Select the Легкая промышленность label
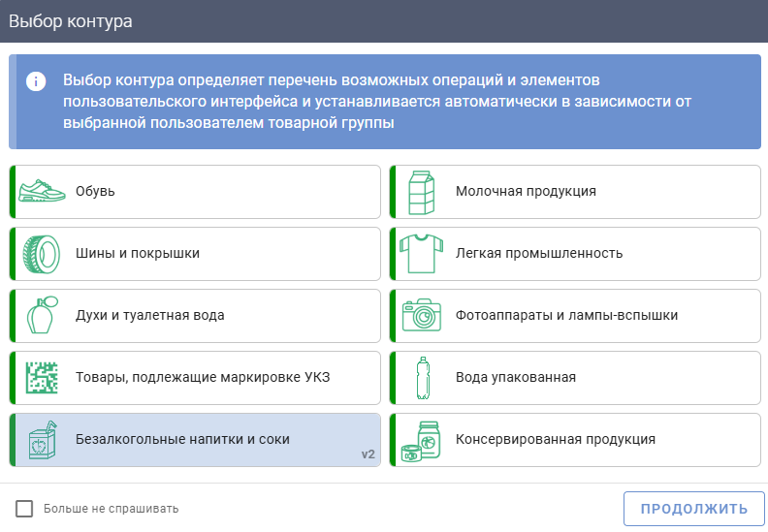768x532 pixels. click(x=539, y=254)
